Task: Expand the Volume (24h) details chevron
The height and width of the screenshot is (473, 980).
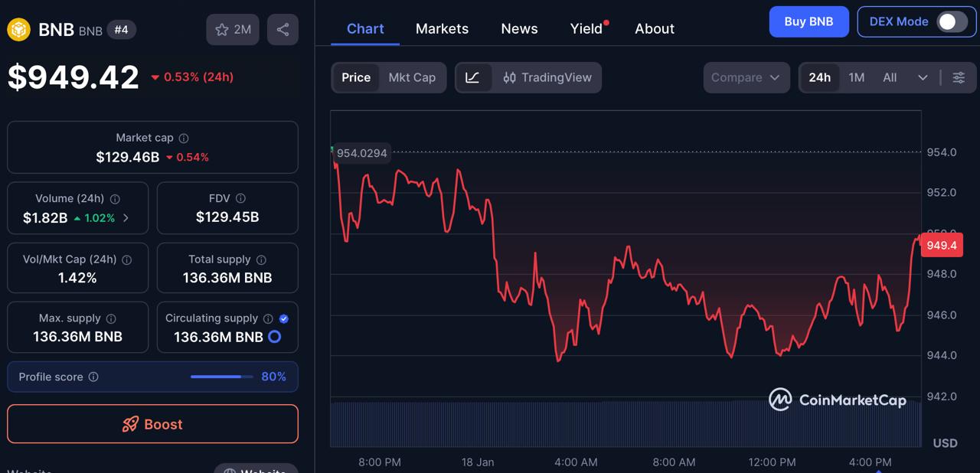Action: click(125, 218)
